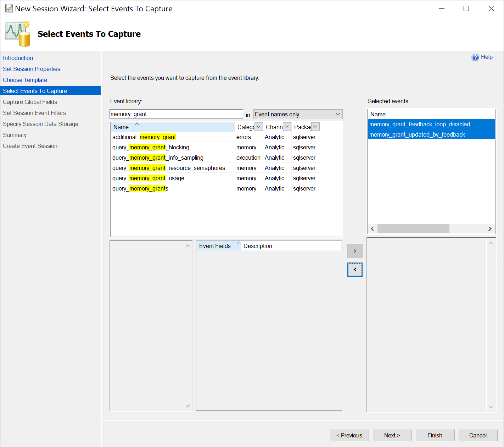Screen dimensions: 504x447
Task: Open Specify Session Data Storage page
Action: click(x=41, y=124)
